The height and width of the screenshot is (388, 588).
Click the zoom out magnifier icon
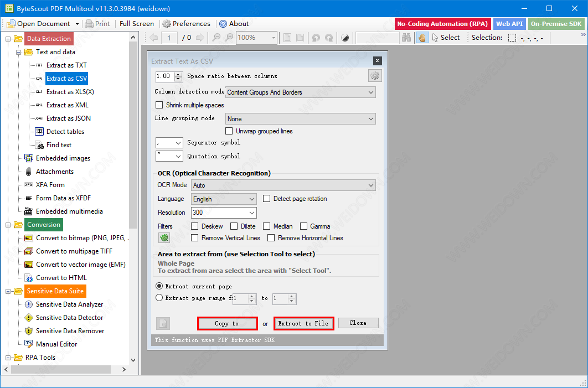pyautogui.click(x=216, y=38)
